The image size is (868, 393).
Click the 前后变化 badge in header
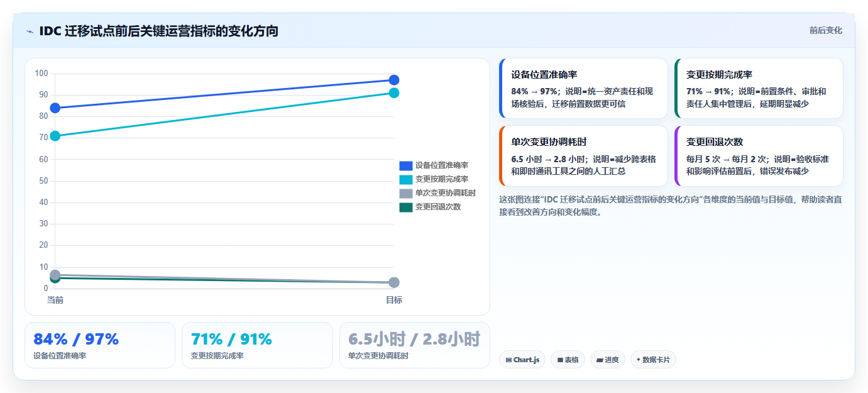[x=825, y=30]
